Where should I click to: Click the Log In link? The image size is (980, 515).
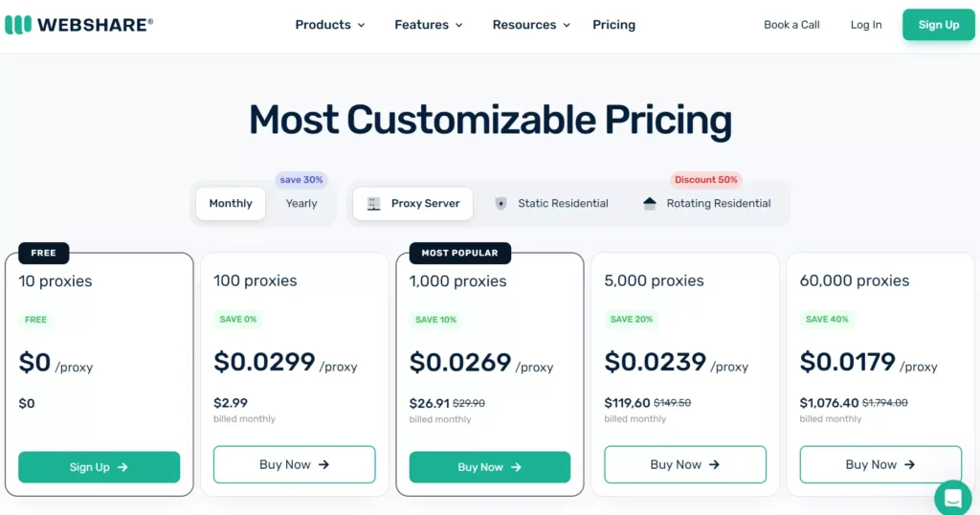866,25
